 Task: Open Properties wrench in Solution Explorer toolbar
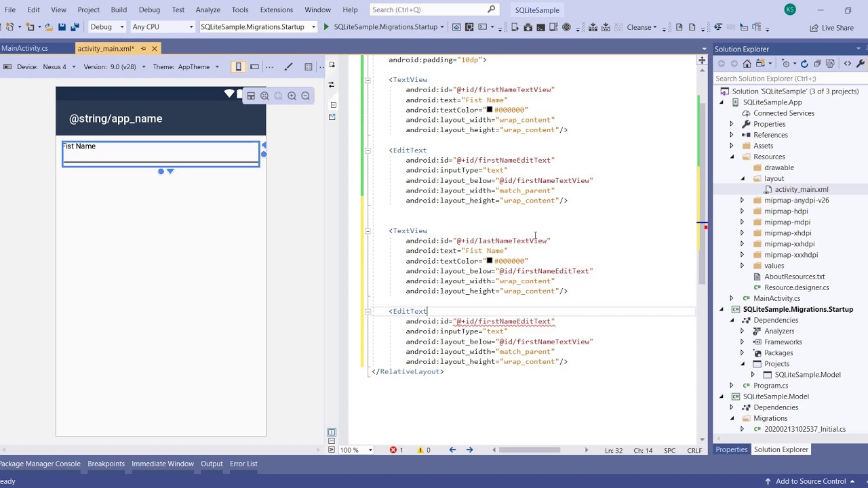[x=861, y=64]
